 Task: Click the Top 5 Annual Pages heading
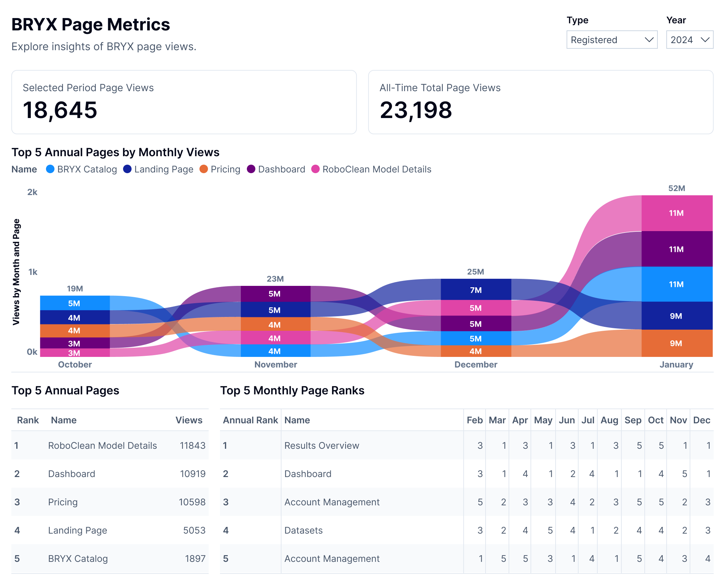pos(65,390)
